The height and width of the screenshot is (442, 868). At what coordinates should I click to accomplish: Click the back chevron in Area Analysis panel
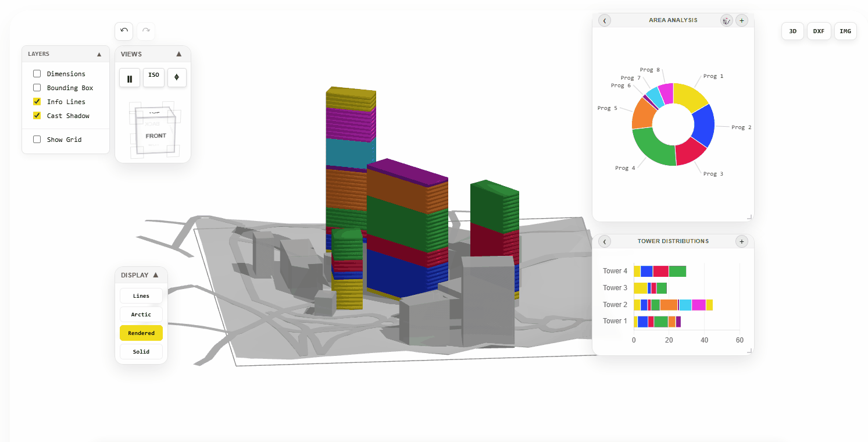click(605, 20)
